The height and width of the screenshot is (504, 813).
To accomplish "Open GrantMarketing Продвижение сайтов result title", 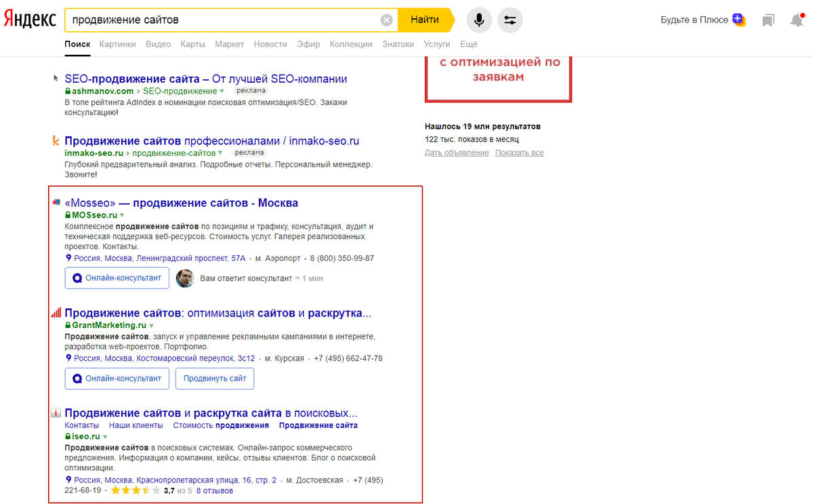I will pyautogui.click(x=218, y=313).
